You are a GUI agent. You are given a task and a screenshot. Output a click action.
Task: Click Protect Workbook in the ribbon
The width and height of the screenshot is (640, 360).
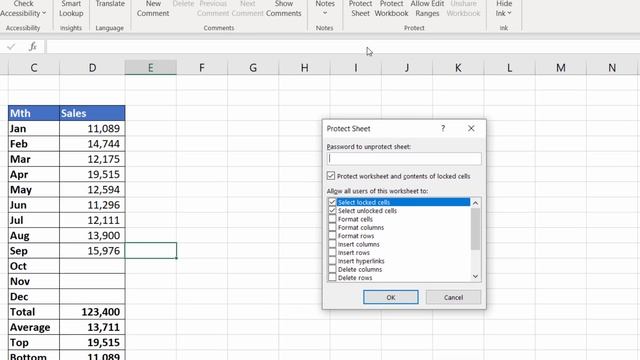(391, 9)
